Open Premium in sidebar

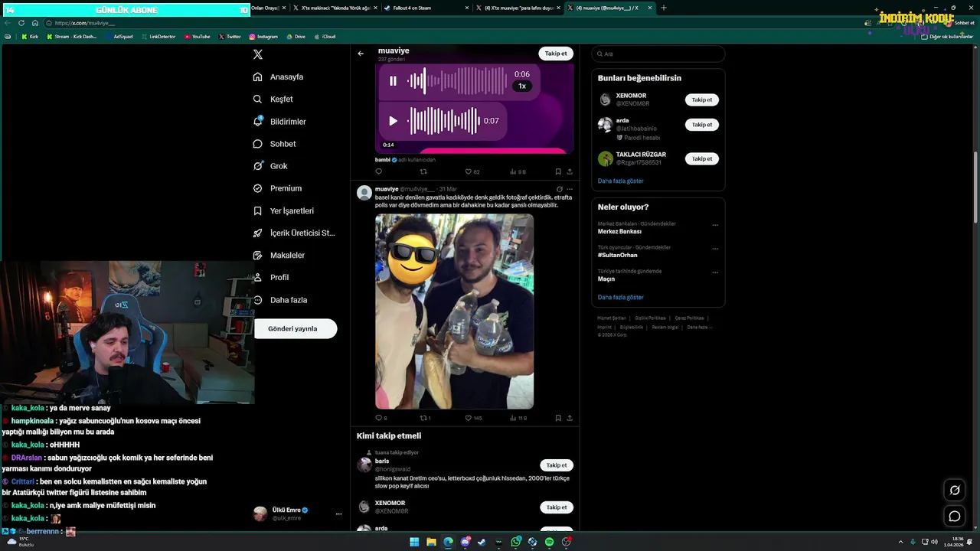(x=277, y=188)
